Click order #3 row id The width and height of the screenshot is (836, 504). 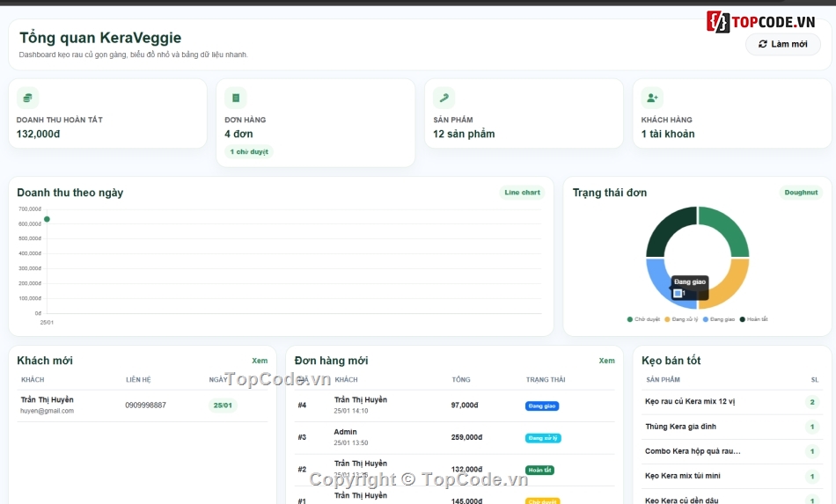pyautogui.click(x=302, y=437)
